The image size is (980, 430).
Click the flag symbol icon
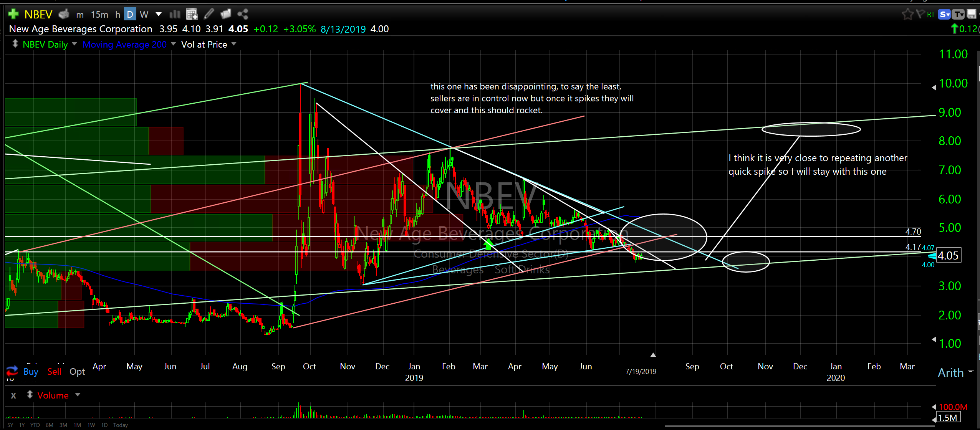tap(920, 14)
